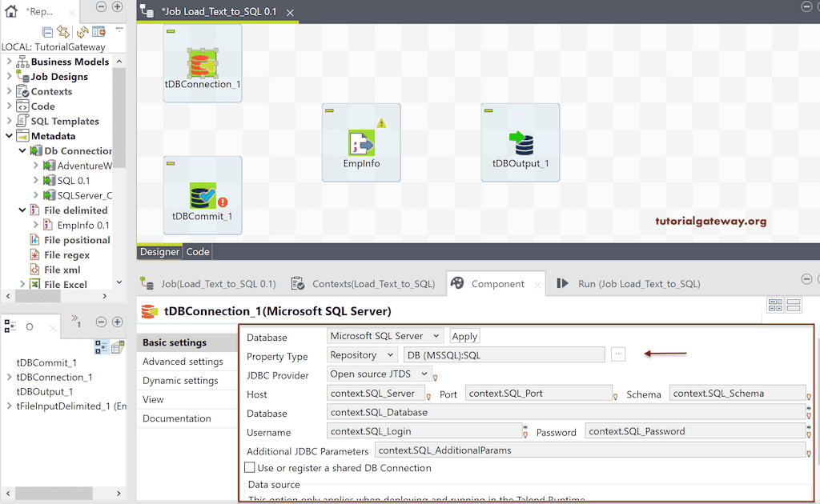Click the outline tree view icon
Viewport: 820px width, 504px height.
[102, 346]
